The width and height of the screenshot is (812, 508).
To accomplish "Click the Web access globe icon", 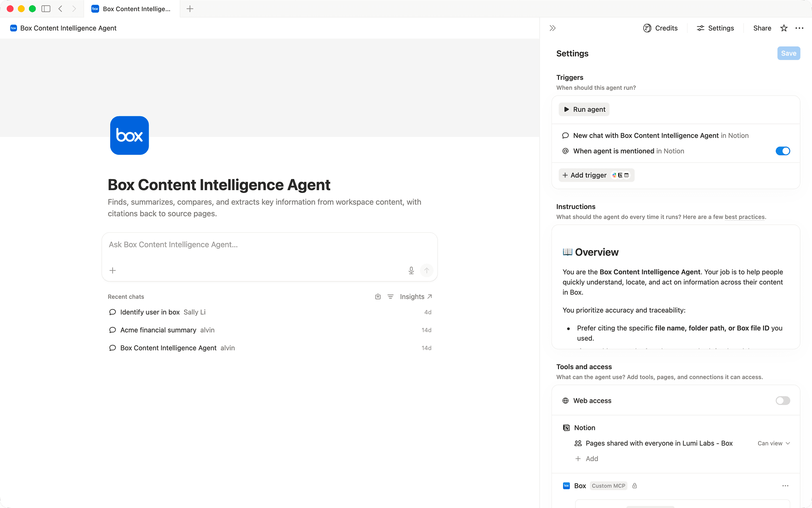I will click(565, 401).
